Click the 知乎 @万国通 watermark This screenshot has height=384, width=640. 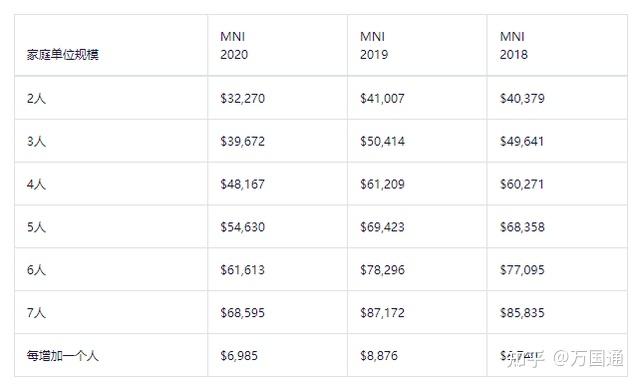click(x=565, y=358)
